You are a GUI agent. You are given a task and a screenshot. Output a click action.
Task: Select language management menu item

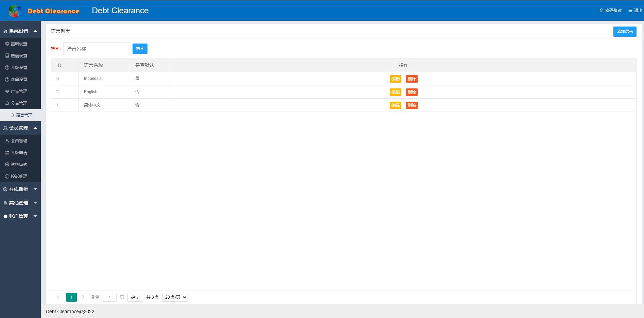pyautogui.click(x=24, y=115)
